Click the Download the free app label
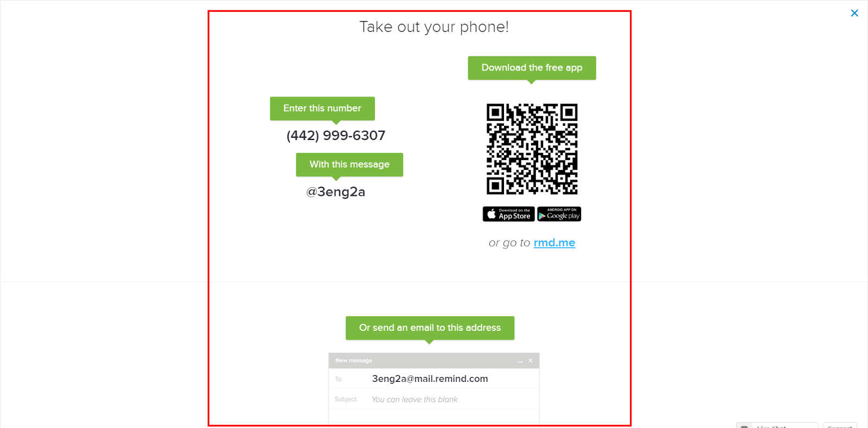 tap(532, 68)
